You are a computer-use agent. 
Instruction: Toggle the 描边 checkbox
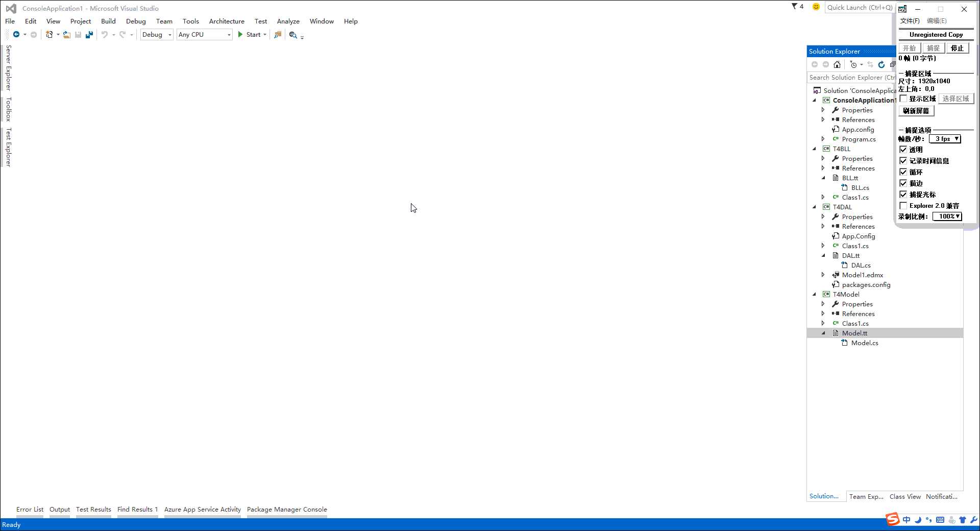[x=903, y=183]
